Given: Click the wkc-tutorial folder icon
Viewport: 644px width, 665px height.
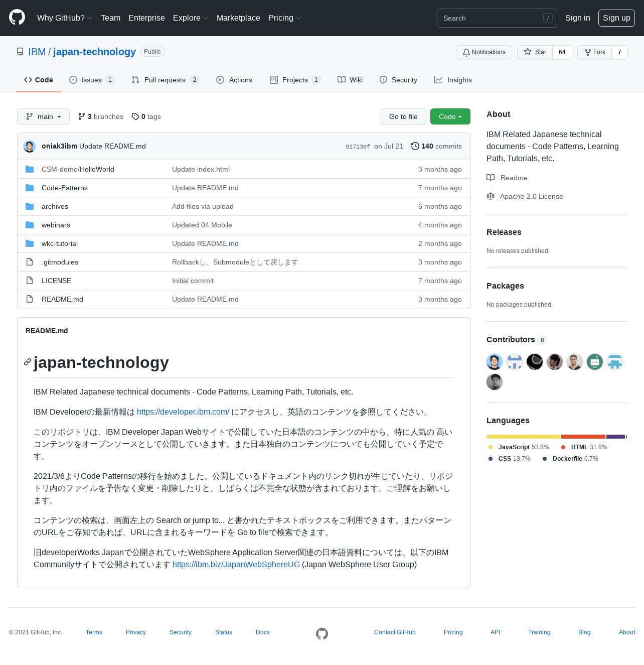Looking at the screenshot, I should [30, 243].
